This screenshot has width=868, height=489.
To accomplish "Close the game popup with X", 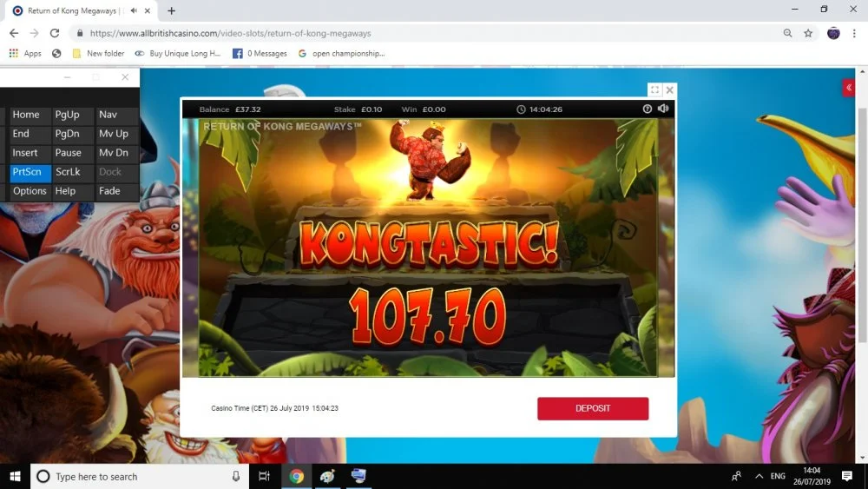I will (x=670, y=89).
